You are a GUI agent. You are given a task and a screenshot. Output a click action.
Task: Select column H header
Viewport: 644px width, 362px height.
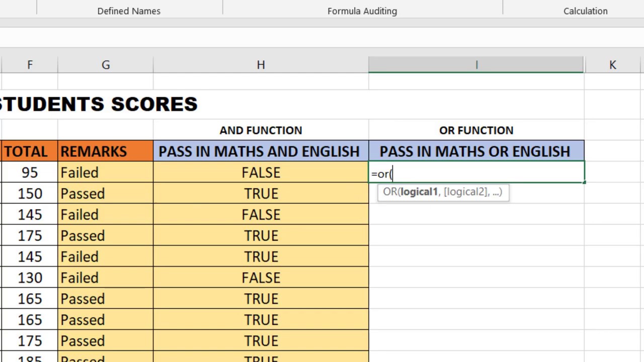click(261, 65)
